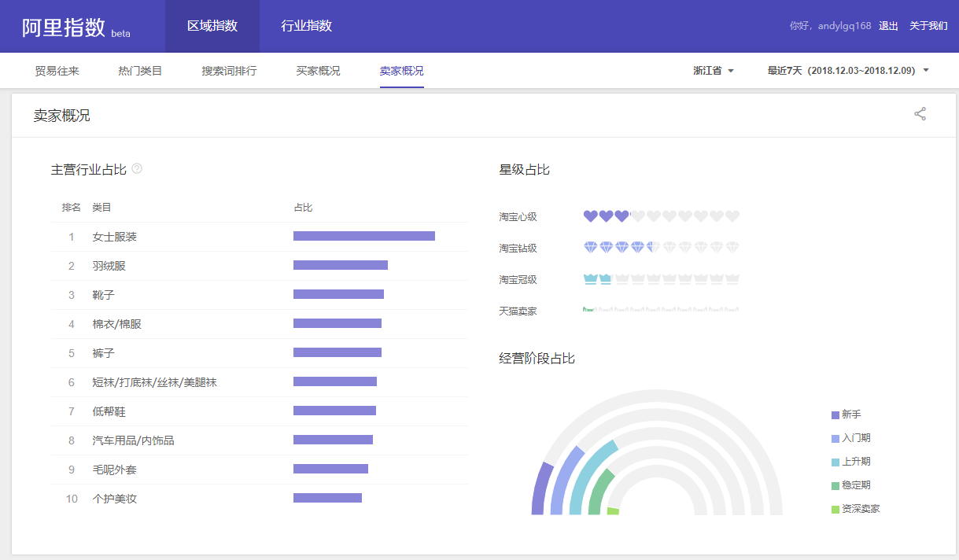Image resolution: width=959 pixels, height=560 pixels.
Task: Click the 女士服装 percentage bar
Action: click(363, 236)
